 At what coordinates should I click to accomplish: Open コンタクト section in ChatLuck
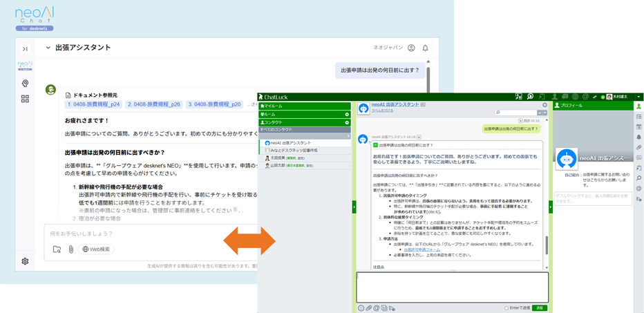(x=304, y=122)
